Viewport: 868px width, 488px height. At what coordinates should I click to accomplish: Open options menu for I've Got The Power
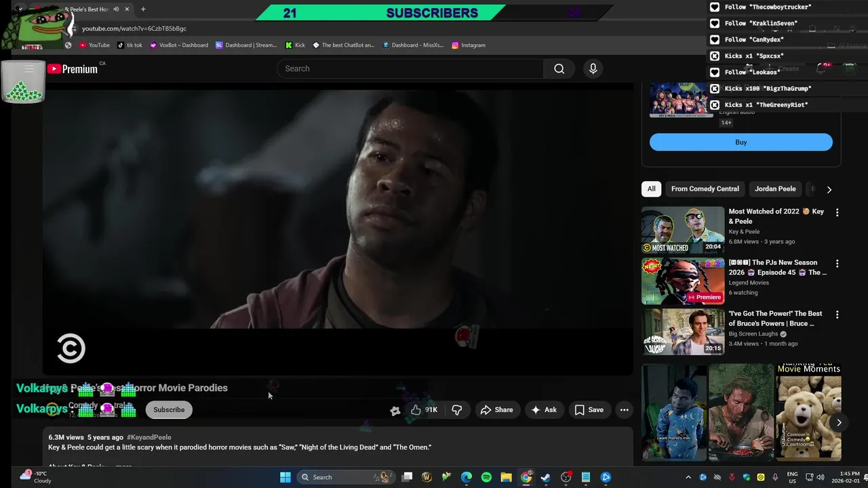coord(837,314)
